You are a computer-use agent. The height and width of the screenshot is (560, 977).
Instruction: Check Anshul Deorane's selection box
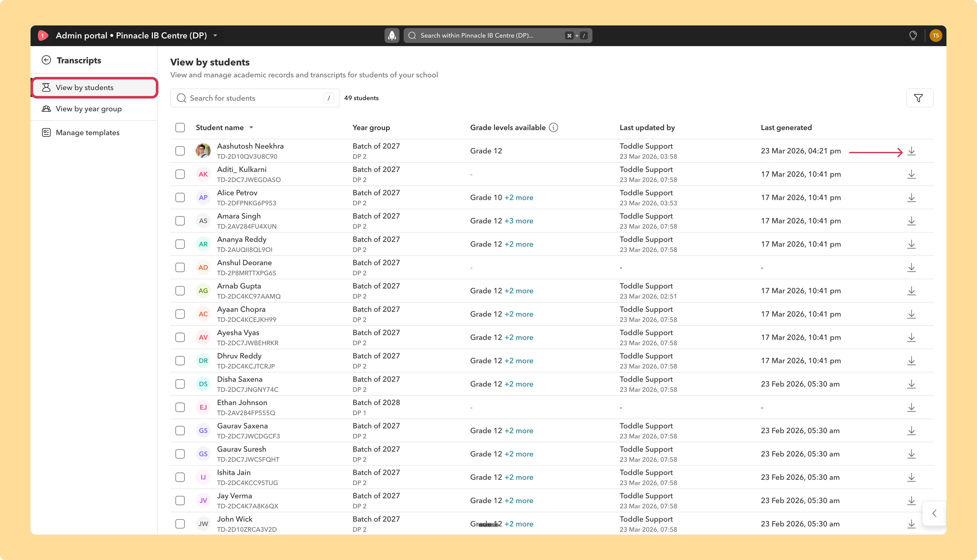pos(180,267)
